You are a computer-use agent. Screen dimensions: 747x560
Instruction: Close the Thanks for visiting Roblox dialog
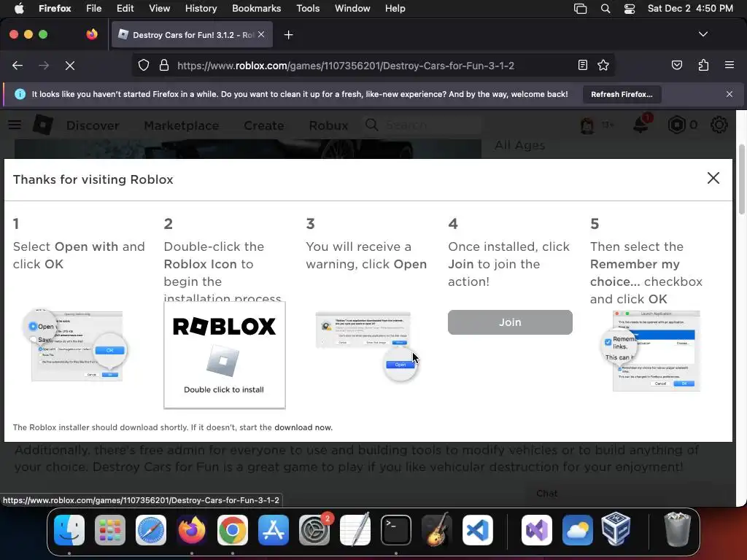713,178
